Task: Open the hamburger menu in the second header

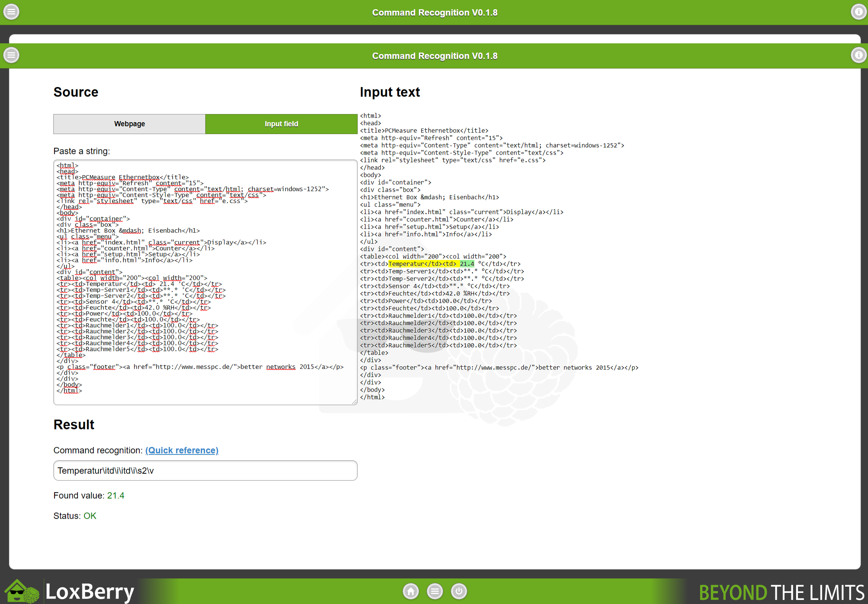Action: [11, 55]
